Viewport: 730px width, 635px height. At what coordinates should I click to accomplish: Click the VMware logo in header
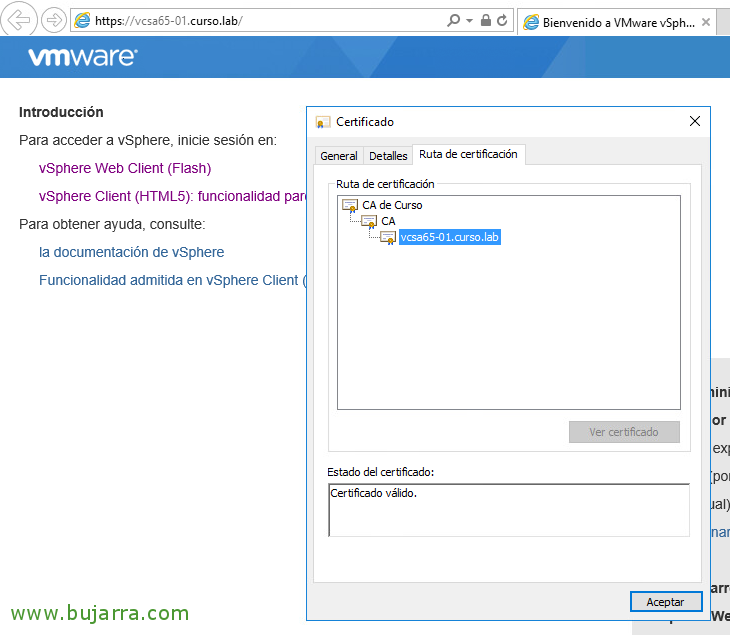(x=83, y=57)
